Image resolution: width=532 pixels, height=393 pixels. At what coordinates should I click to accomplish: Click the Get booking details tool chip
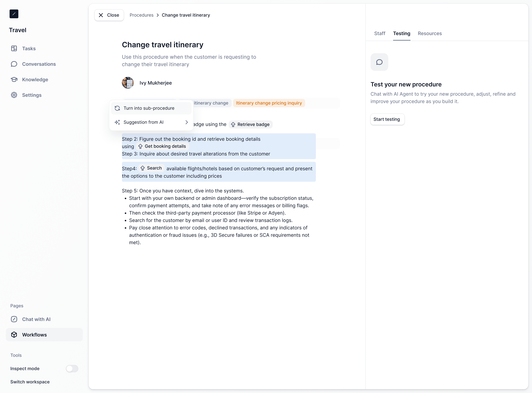162,146
